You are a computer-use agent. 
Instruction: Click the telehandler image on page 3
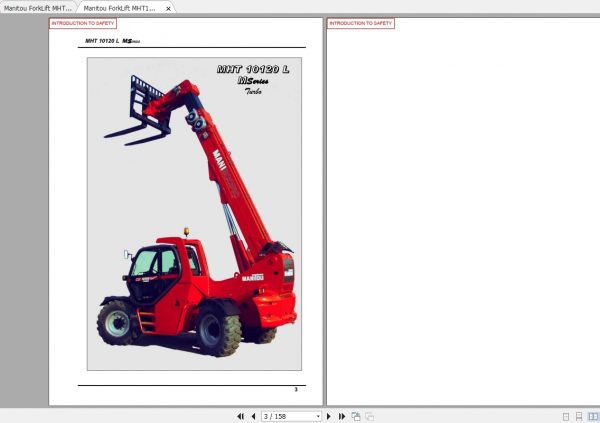(x=194, y=214)
